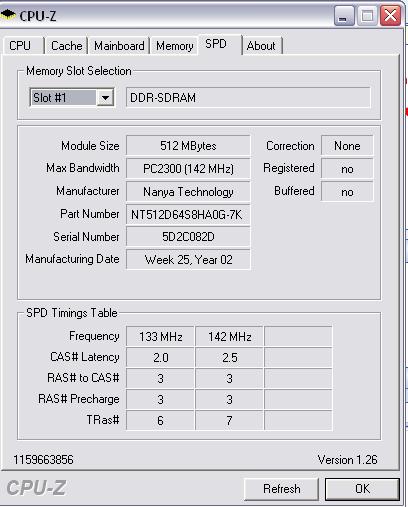Click the SPD Timings Table group label
Viewport: 408px width, 507px height.
coord(72,313)
